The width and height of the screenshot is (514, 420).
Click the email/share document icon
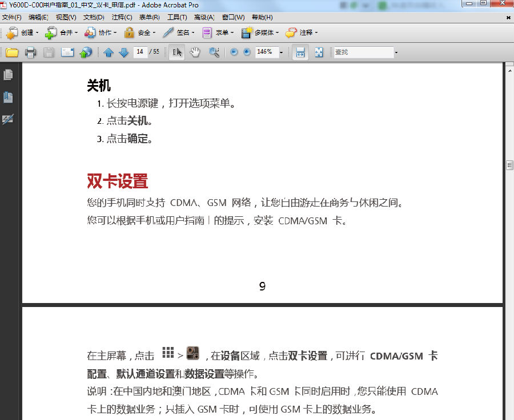69,52
